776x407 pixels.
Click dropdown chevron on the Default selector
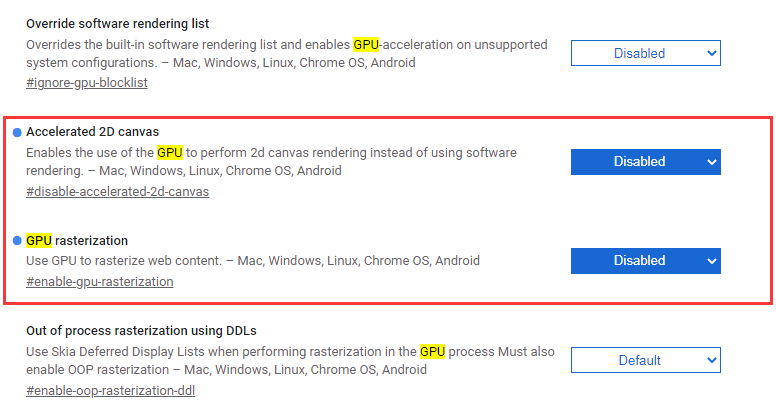(712, 360)
